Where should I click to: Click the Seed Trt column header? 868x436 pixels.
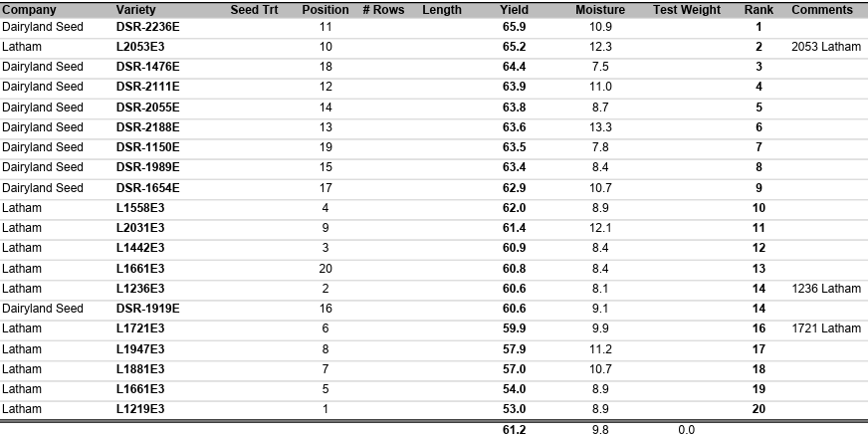(x=254, y=10)
